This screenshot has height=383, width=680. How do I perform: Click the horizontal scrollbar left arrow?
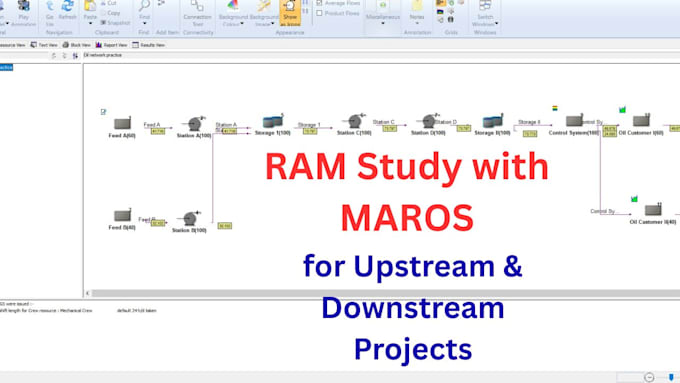pyautogui.click(x=88, y=294)
